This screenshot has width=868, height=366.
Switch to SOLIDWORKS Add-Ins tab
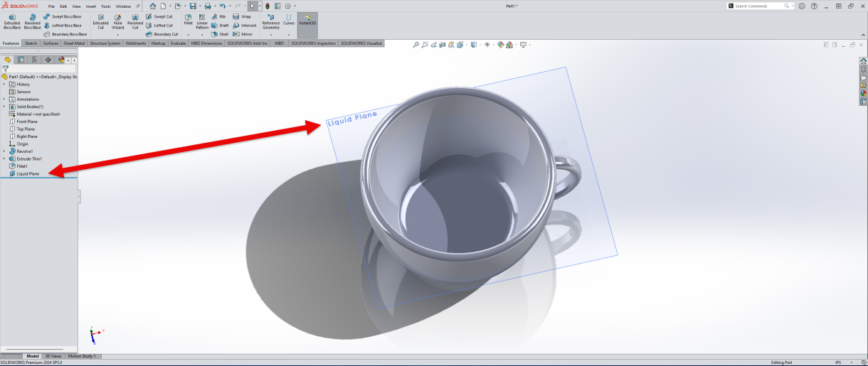click(248, 43)
